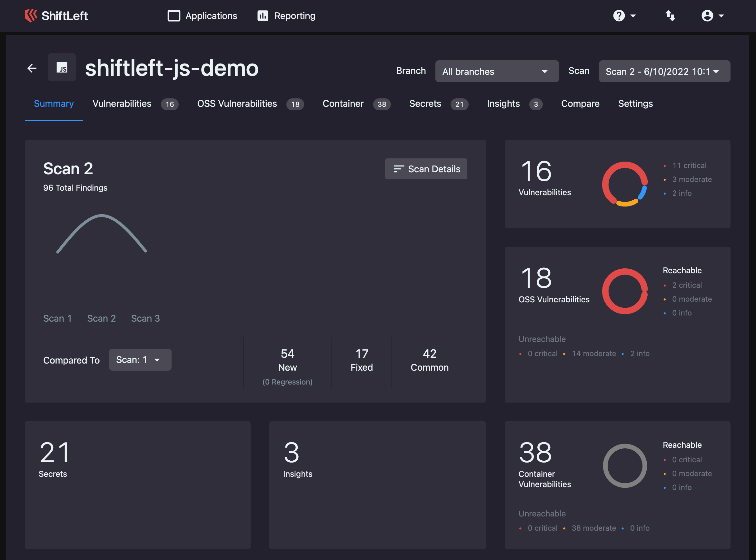Click the 3 moderate legend under Vulnerabilities
This screenshot has height=560, width=756.
coord(691,179)
